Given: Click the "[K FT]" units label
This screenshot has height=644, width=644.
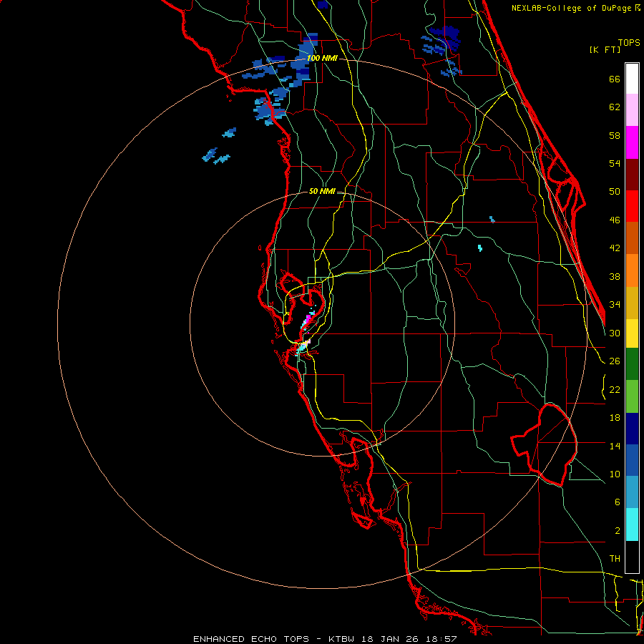Looking at the screenshot, I should click(605, 49).
